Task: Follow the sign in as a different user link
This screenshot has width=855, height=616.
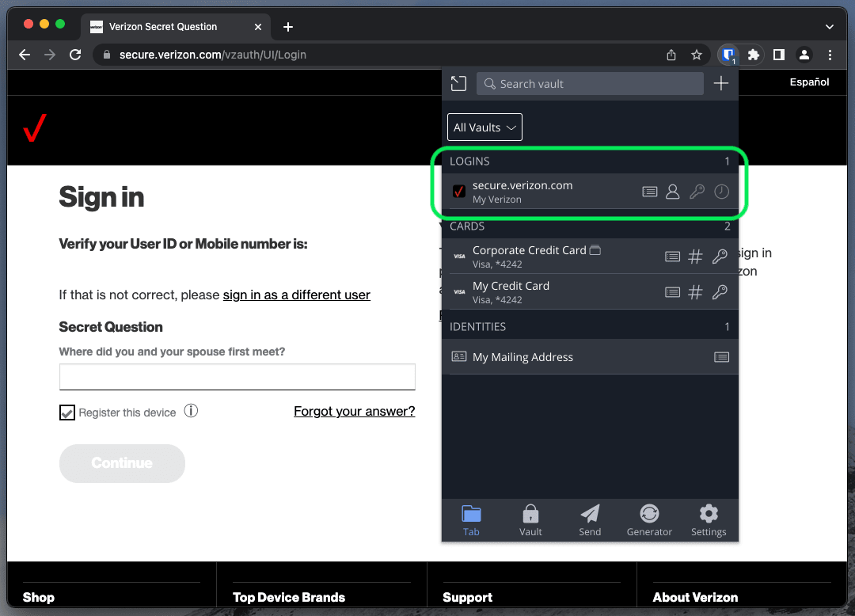Action: tap(297, 295)
